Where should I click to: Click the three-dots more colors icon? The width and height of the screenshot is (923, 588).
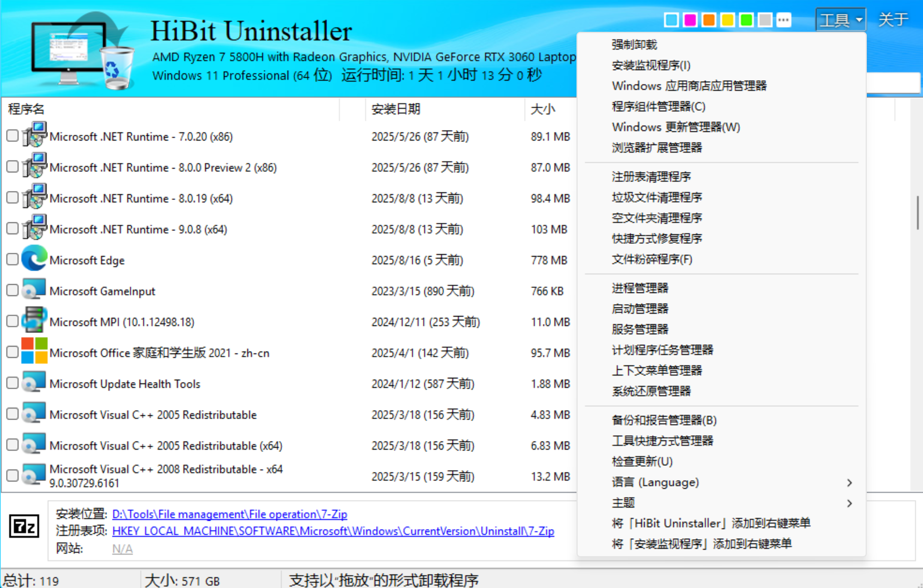784,20
